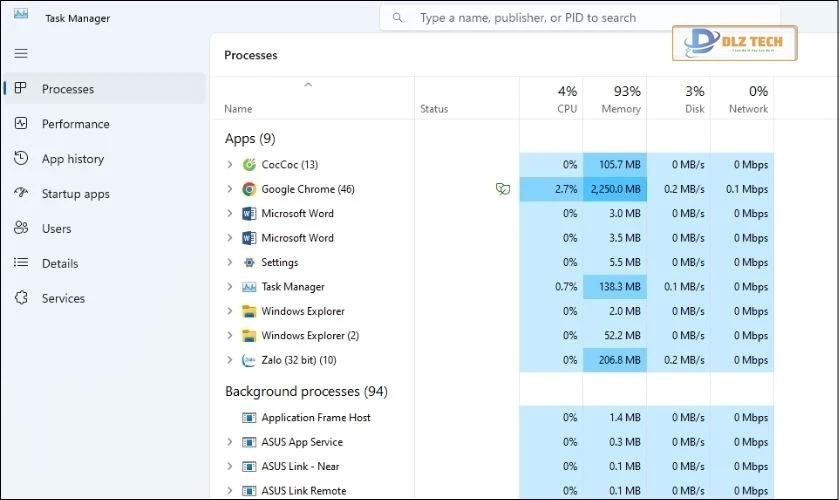Click Chrome's efficiency mode leaf icon
This screenshot has height=500, width=840.
[502, 189]
